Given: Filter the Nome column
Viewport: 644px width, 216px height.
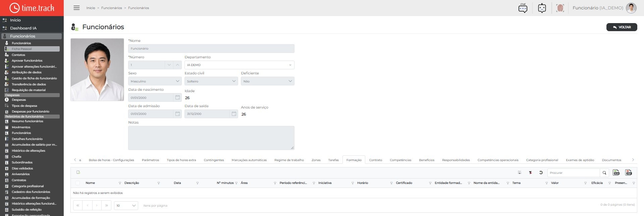Looking at the screenshot, I should point(120,183).
